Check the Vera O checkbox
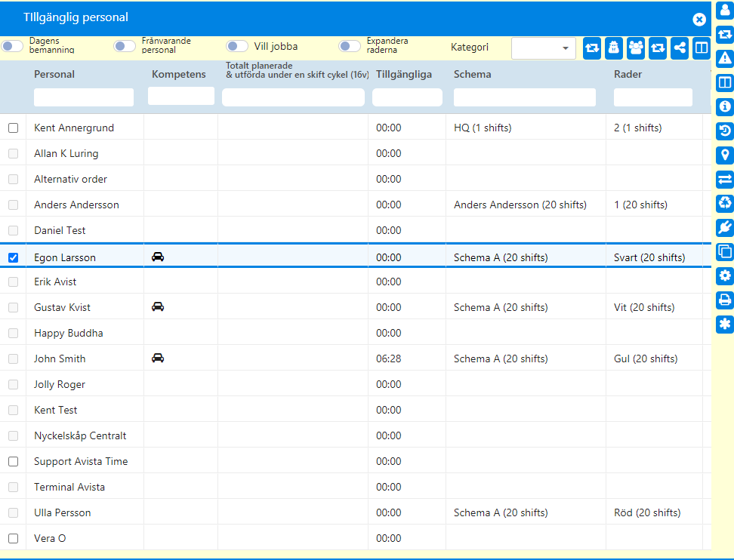The width and height of the screenshot is (734, 560). coord(13,538)
